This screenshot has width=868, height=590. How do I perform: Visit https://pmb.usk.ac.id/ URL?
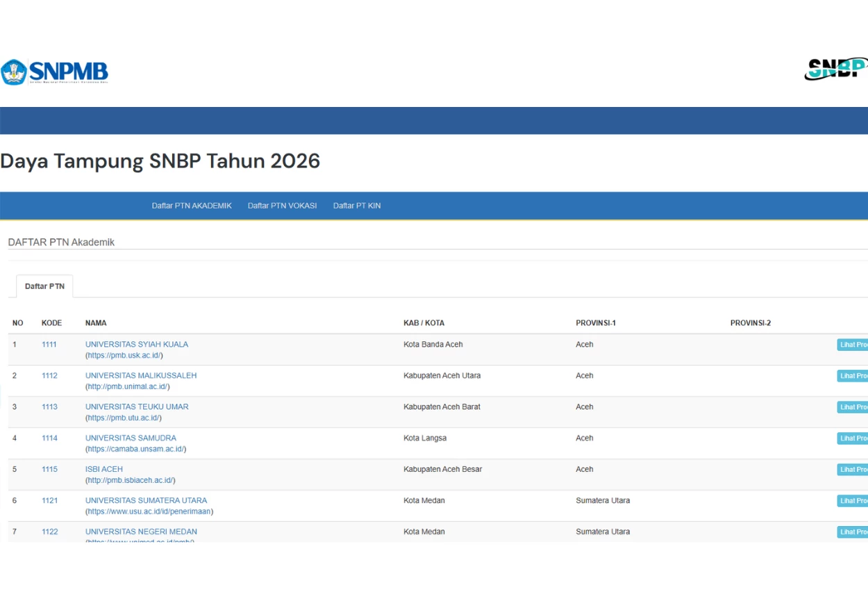click(124, 356)
